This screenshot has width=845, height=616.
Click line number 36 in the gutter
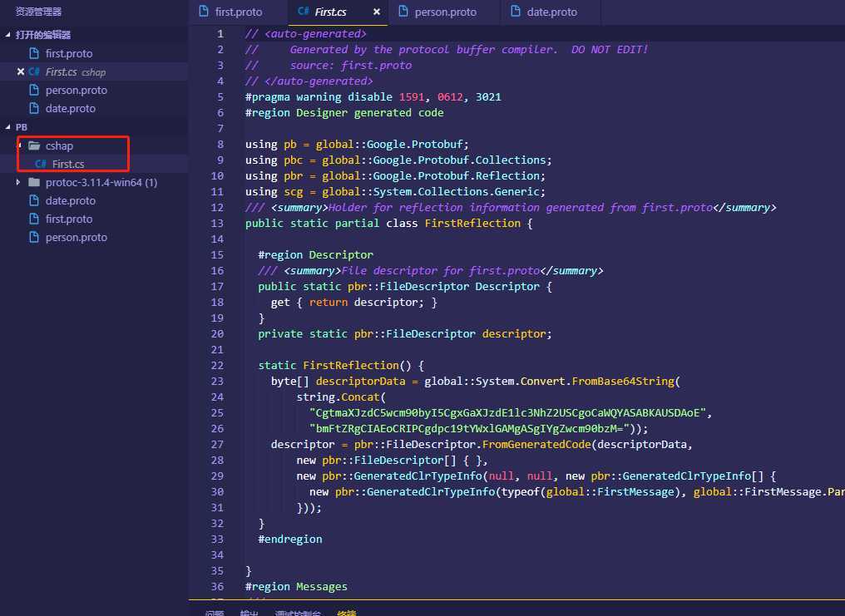[x=217, y=586]
